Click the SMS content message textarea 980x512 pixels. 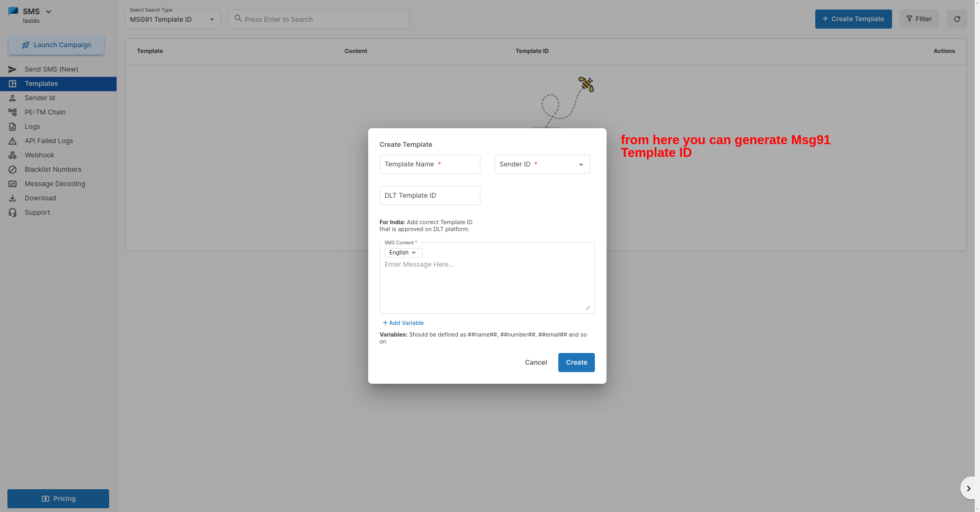point(486,284)
